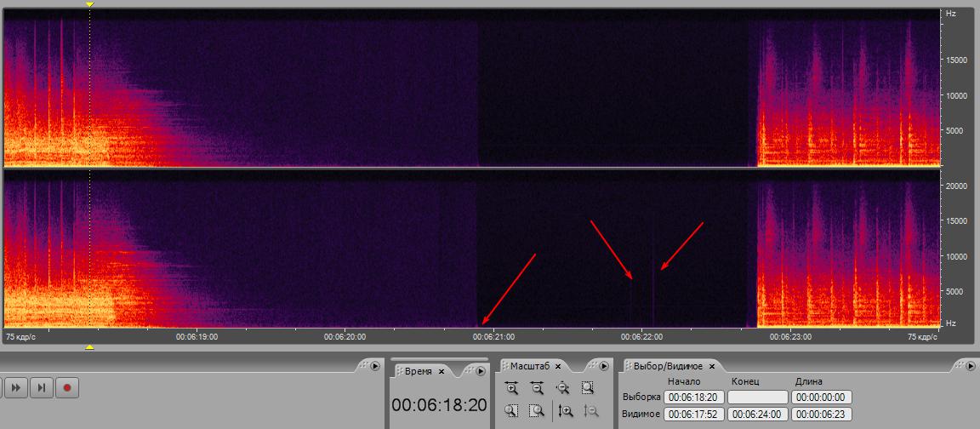Edit Видимое Длина field 00:00:06:23
The image size is (980, 429).
point(821,414)
